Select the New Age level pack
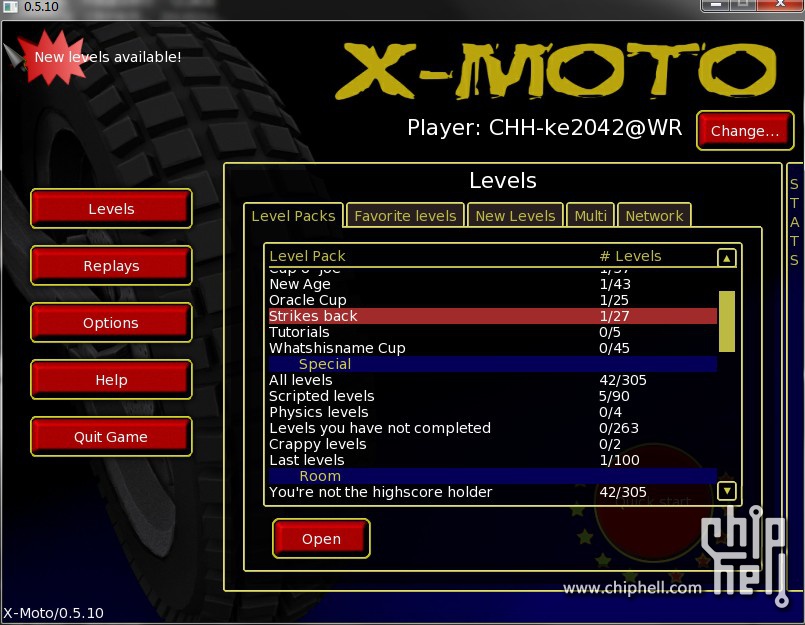Screen dimensions: 805x625 493,284
